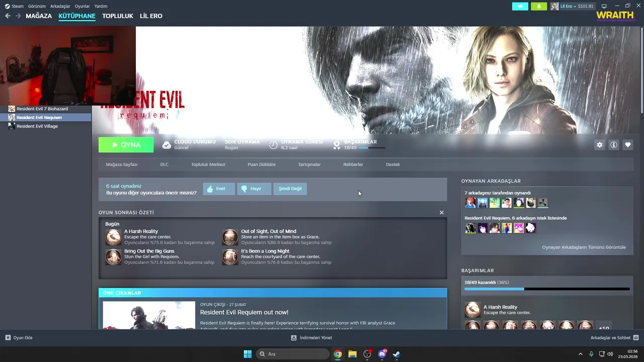
Task: Open Google Chrome from the taskbar
Action: tap(338, 354)
